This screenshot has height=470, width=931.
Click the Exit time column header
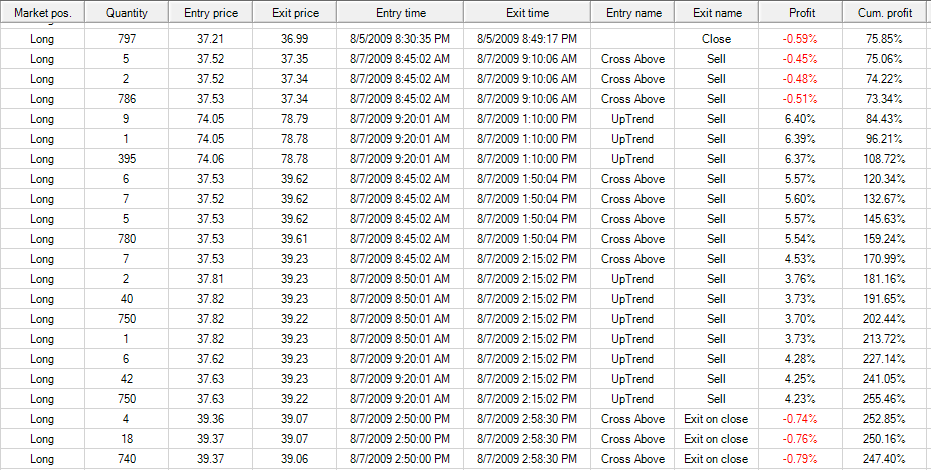[527, 13]
